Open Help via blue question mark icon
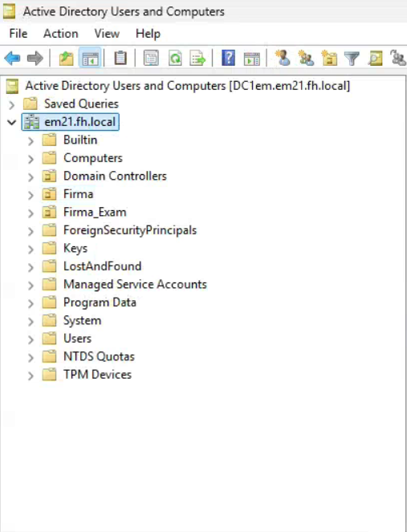 [229, 59]
